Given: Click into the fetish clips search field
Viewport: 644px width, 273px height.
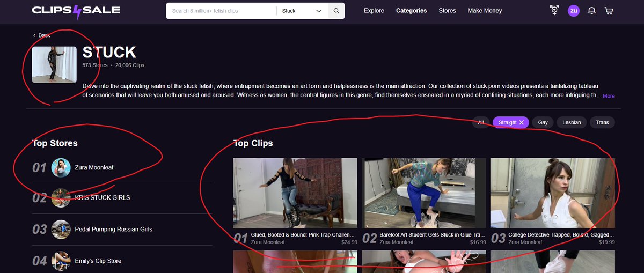Looking at the screenshot, I should 222,11.
